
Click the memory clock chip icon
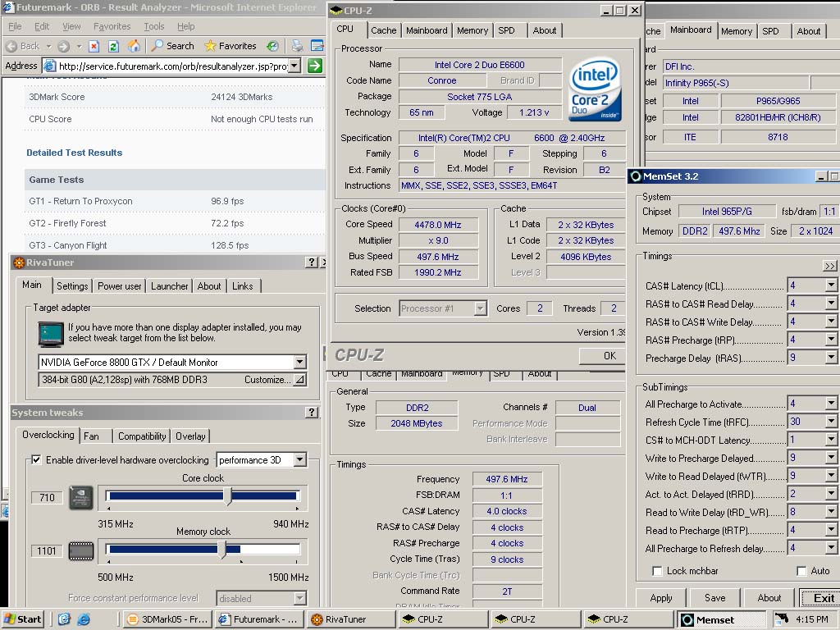[81, 551]
